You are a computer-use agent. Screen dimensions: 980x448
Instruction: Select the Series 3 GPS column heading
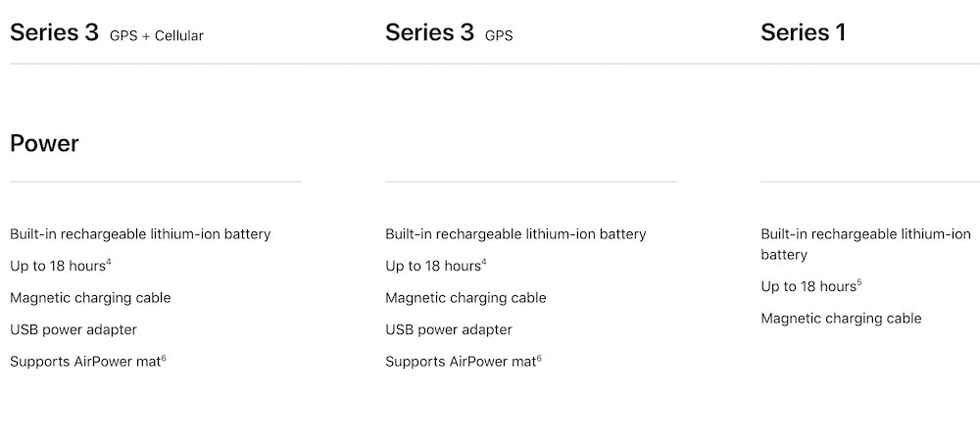449,33
